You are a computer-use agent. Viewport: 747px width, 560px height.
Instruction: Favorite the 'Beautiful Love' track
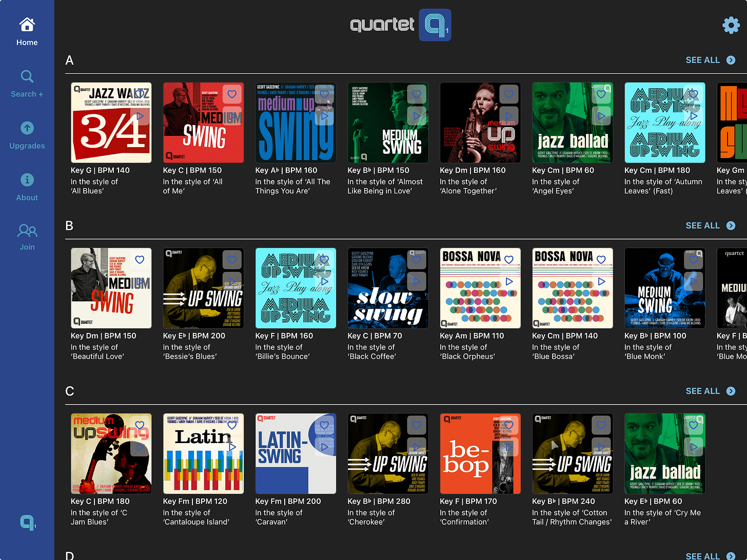click(x=140, y=260)
